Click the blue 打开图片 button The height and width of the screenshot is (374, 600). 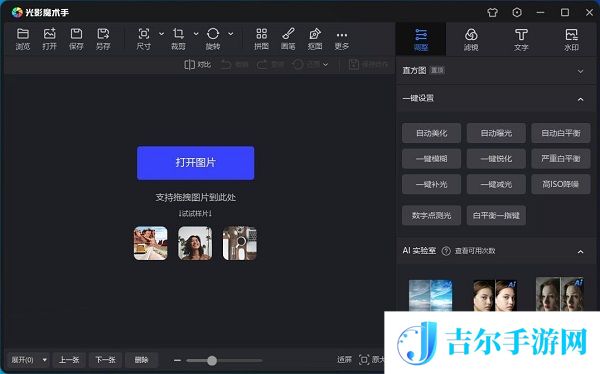coord(196,163)
